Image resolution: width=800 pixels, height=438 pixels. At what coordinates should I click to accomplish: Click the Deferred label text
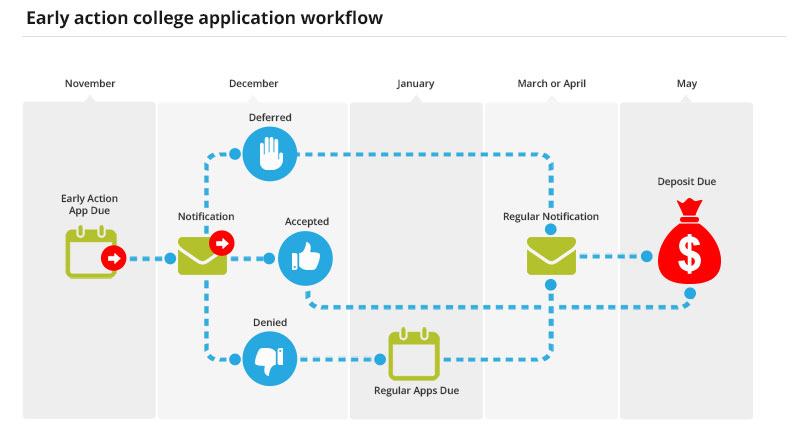click(x=270, y=117)
